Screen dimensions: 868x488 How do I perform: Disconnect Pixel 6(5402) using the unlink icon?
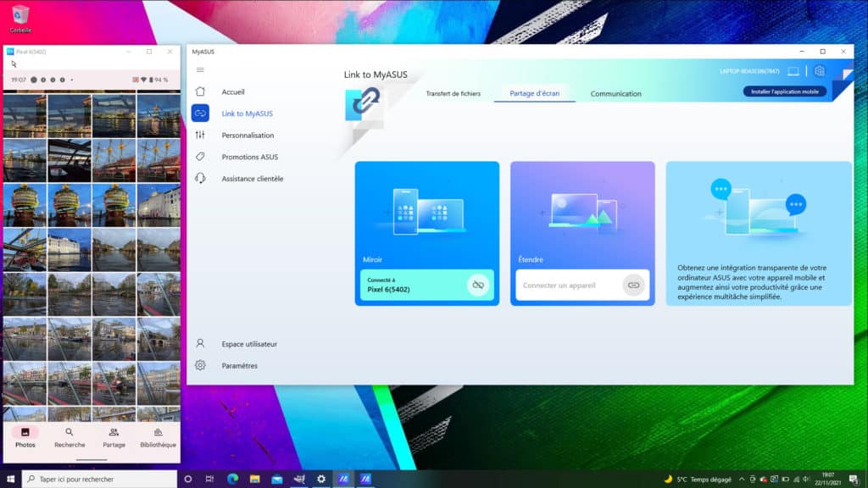point(478,285)
